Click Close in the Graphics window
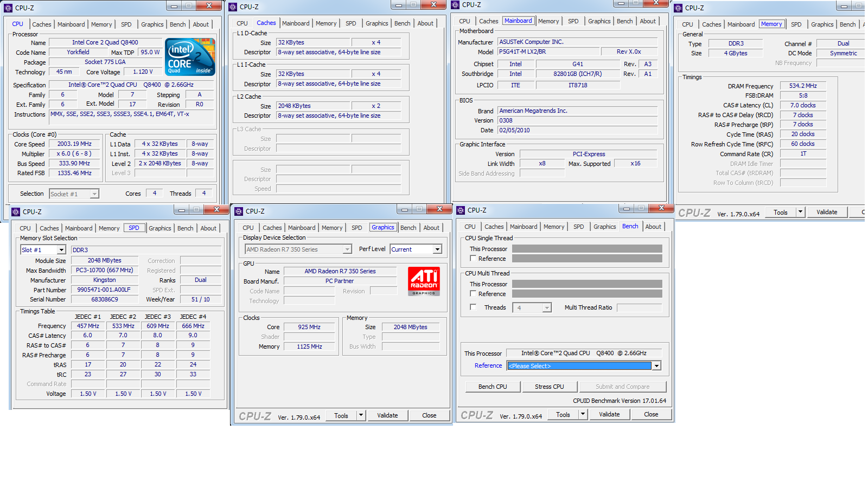Screen dimensions: 868x488 (429, 415)
